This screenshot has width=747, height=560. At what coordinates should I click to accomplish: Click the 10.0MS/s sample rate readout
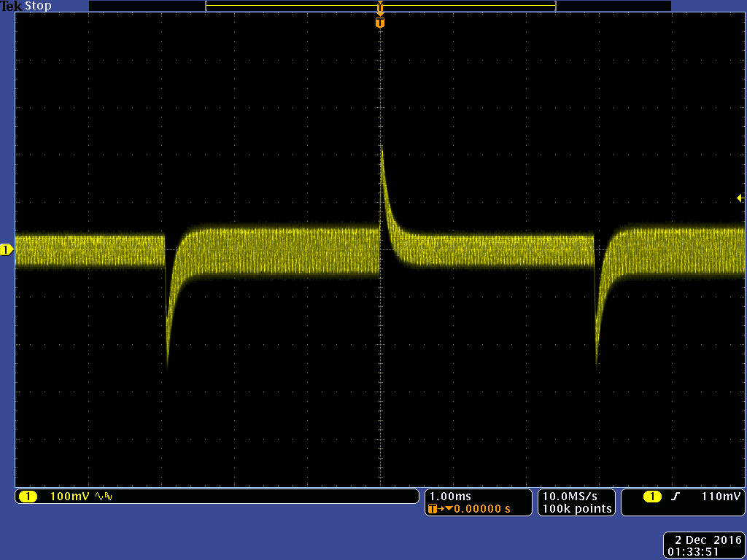pyautogui.click(x=570, y=497)
